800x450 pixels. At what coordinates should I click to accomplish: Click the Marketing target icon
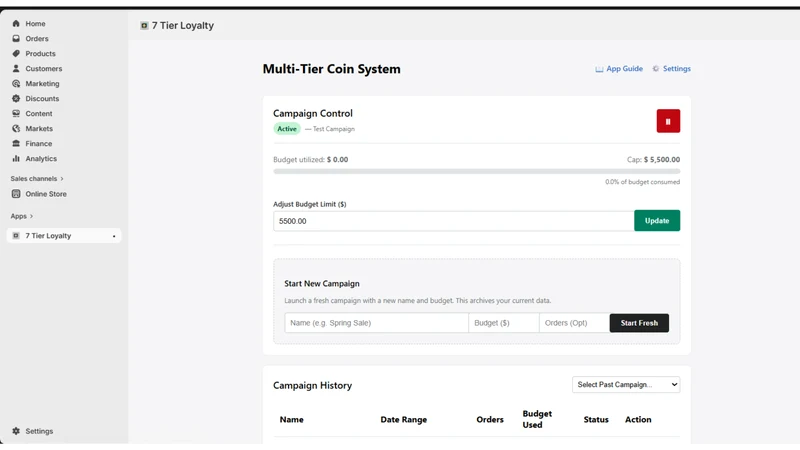click(x=16, y=84)
